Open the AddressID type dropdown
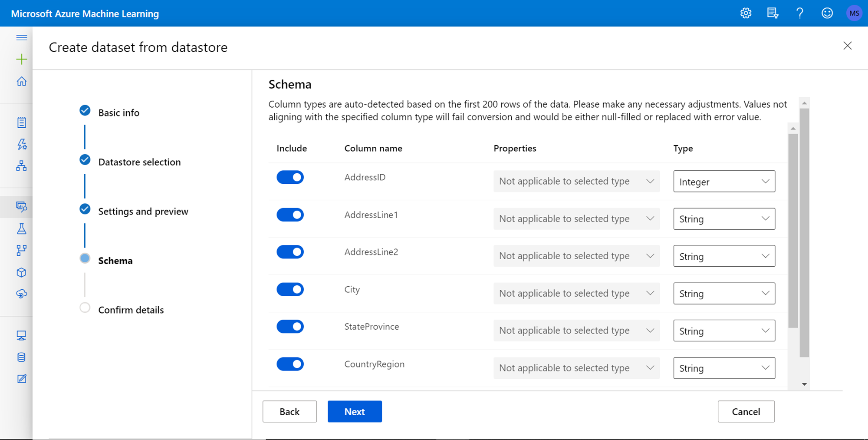 [x=723, y=182]
